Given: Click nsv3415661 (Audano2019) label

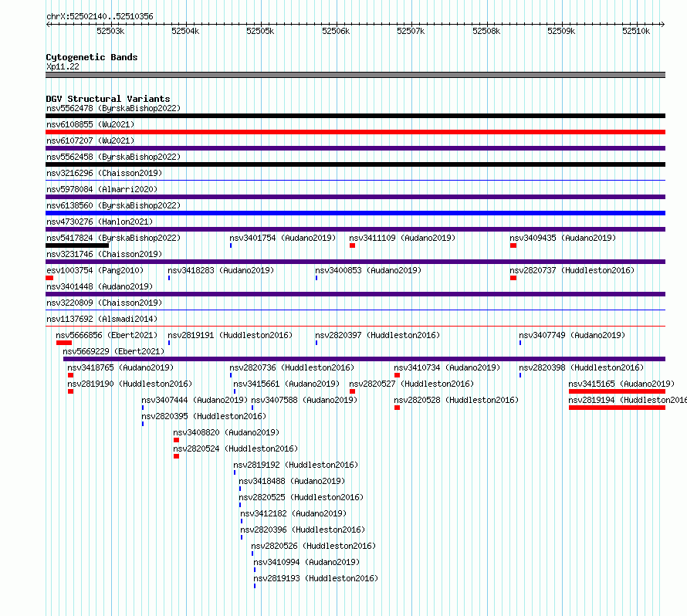Looking at the screenshot, I should coord(286,384).
